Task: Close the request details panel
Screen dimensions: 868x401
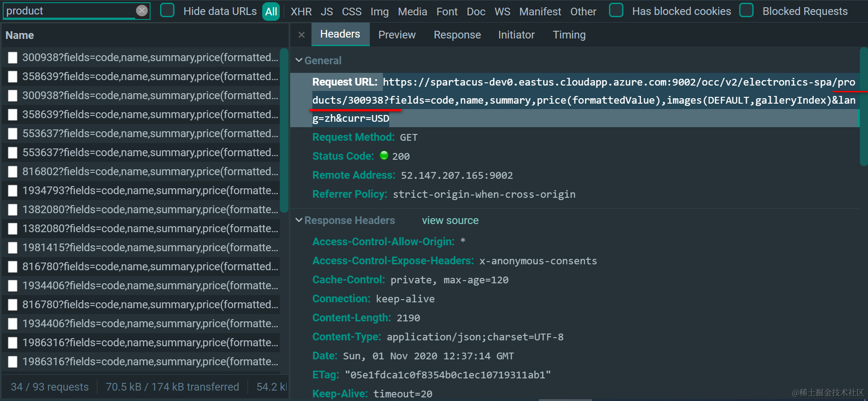Action: [x=302, y=35]
